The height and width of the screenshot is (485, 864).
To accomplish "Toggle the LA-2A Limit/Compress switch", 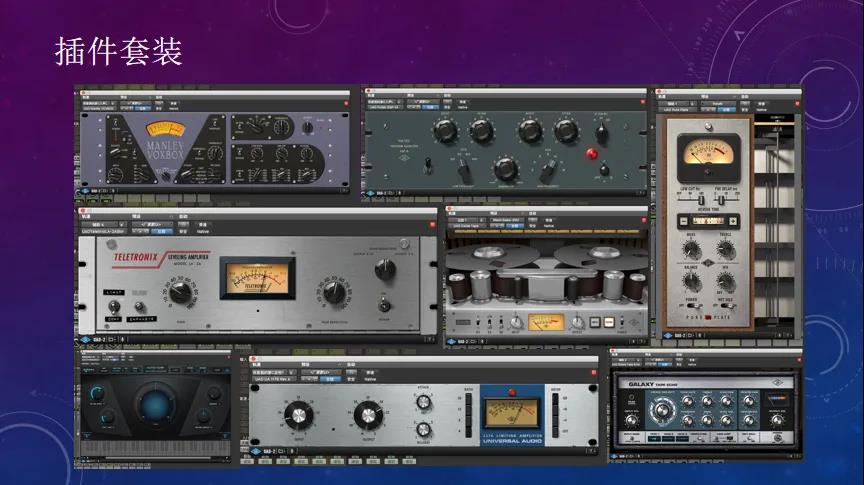I will pos(114,306).
